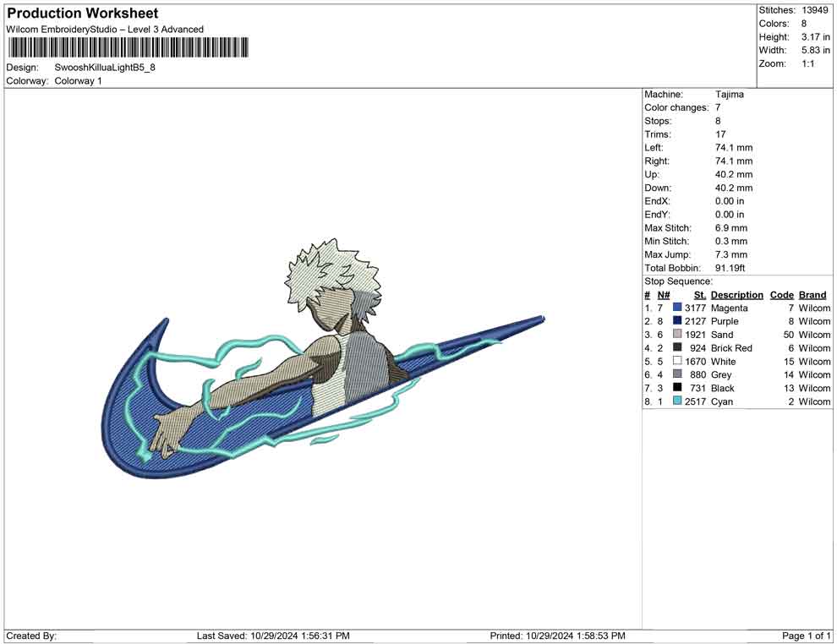Click the 'Color changes:' label
837x644 pixels.
pyautogui.click(x=676, y=107)
